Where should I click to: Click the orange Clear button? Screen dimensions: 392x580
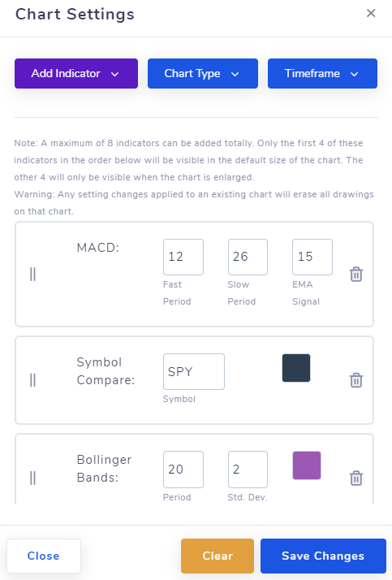[218, 556]
